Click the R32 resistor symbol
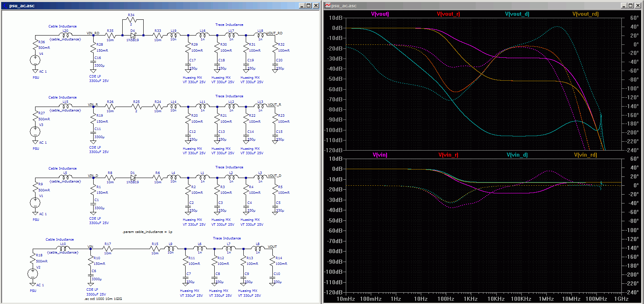The width and height of the screenshot is (644, 304). point(275,48)
